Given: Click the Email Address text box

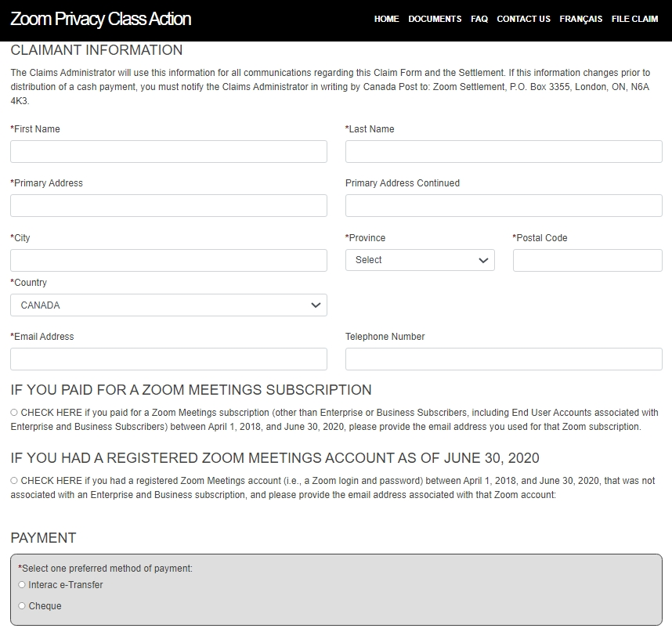Looking at the screenshot, I should [x=169, y=359].
